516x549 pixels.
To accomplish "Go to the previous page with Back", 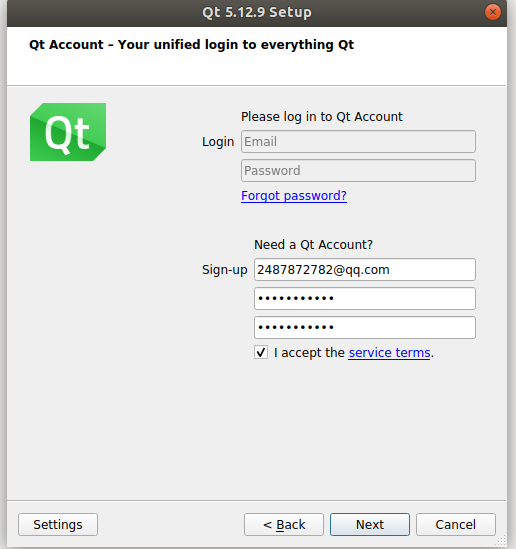I will click(284, 524).
